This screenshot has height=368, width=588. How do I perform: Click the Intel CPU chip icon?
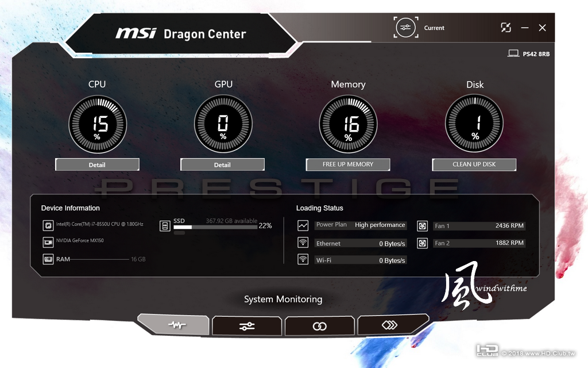48,225
